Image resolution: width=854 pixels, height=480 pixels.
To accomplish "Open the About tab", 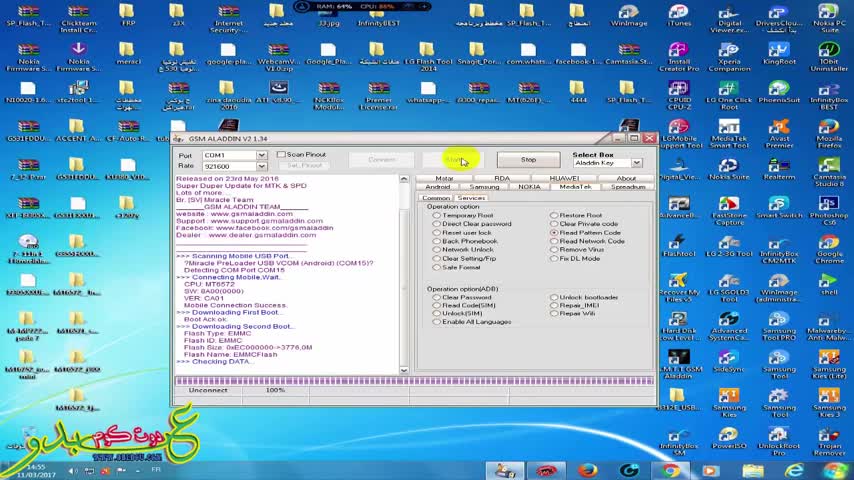I will pyautogui.click(x=626, y=178).
